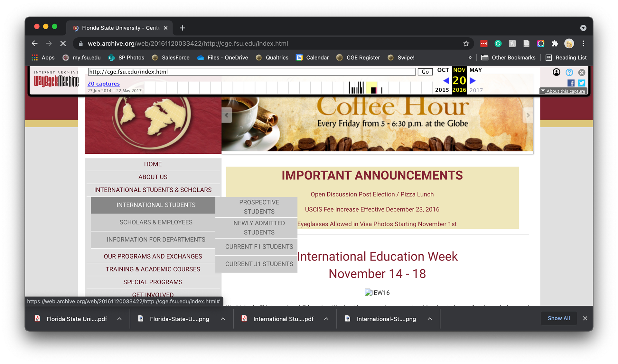This screenshot has width=618, height=364.
Task: Select NEWLY ADMITTED STUDENTS flyout item
Action: (x=256, y=228)
